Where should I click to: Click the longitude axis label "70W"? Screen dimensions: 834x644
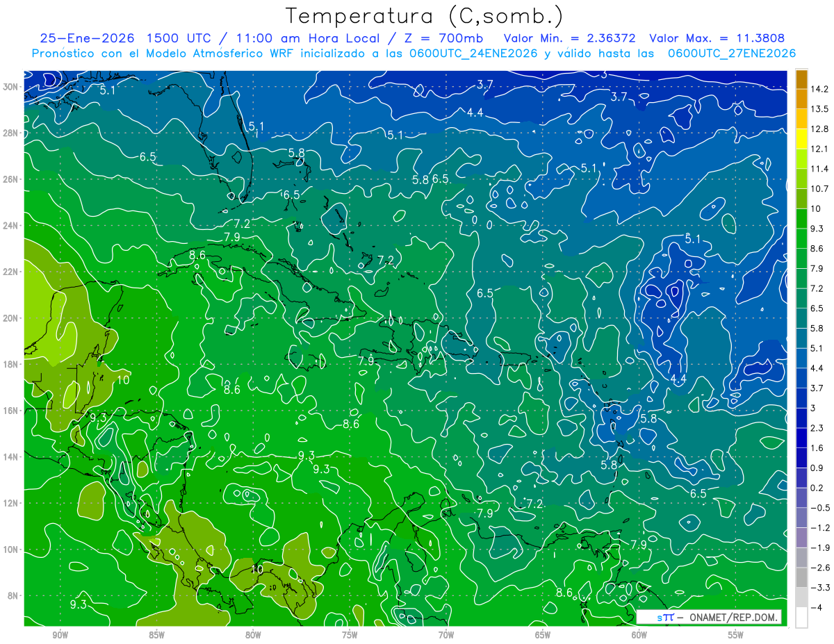[x=446, y=635]
